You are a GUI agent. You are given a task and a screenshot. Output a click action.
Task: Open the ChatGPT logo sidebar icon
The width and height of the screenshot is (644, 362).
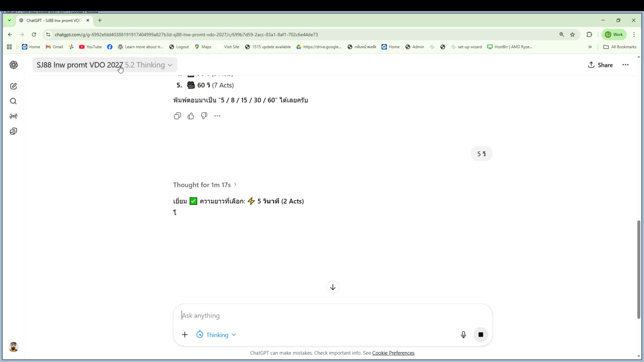(x=13, y=65)
